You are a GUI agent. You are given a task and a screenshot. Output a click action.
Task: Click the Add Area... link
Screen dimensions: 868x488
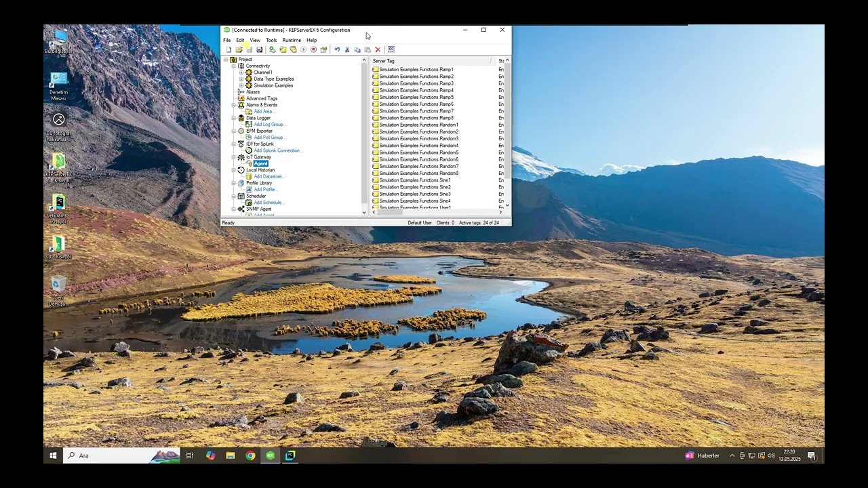264,112
